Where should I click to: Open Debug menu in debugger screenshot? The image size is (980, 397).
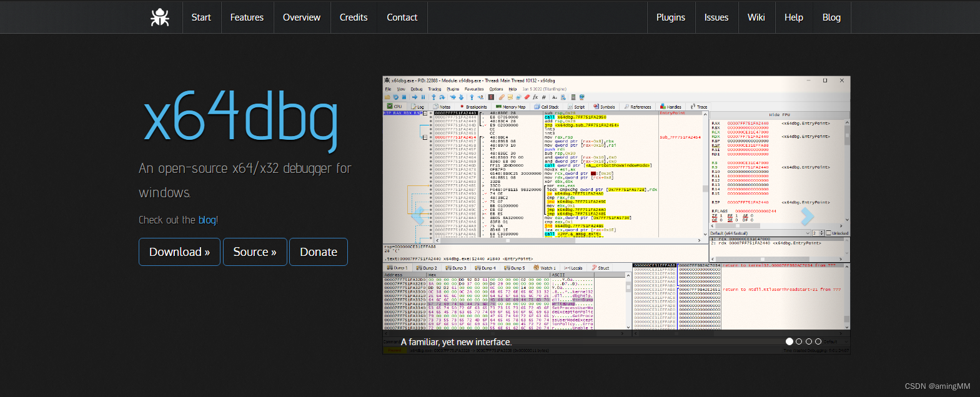417,89
